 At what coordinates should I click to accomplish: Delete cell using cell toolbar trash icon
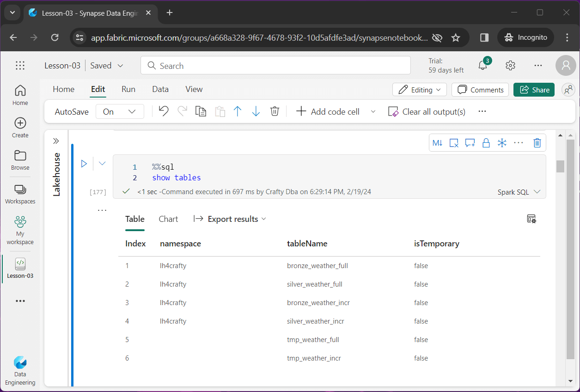537,143
